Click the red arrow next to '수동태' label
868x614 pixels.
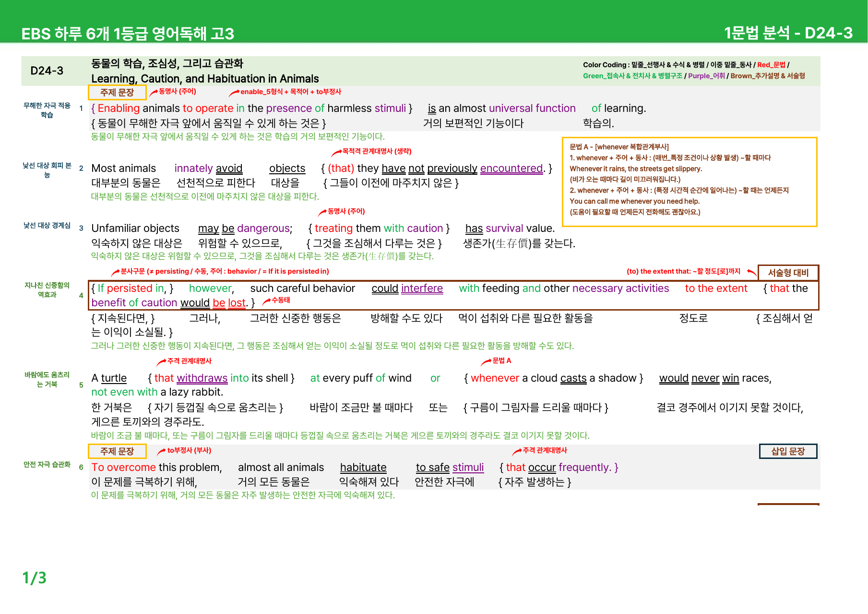(266, 301)
